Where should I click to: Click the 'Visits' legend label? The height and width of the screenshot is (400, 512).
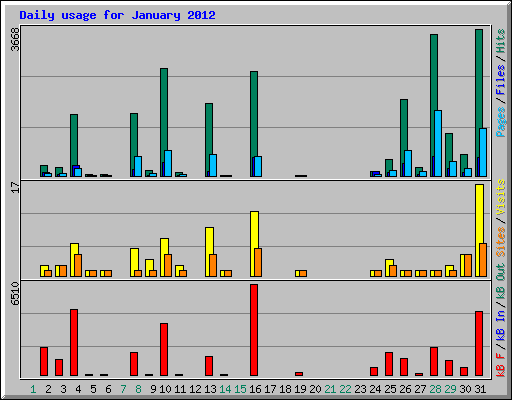501,197
